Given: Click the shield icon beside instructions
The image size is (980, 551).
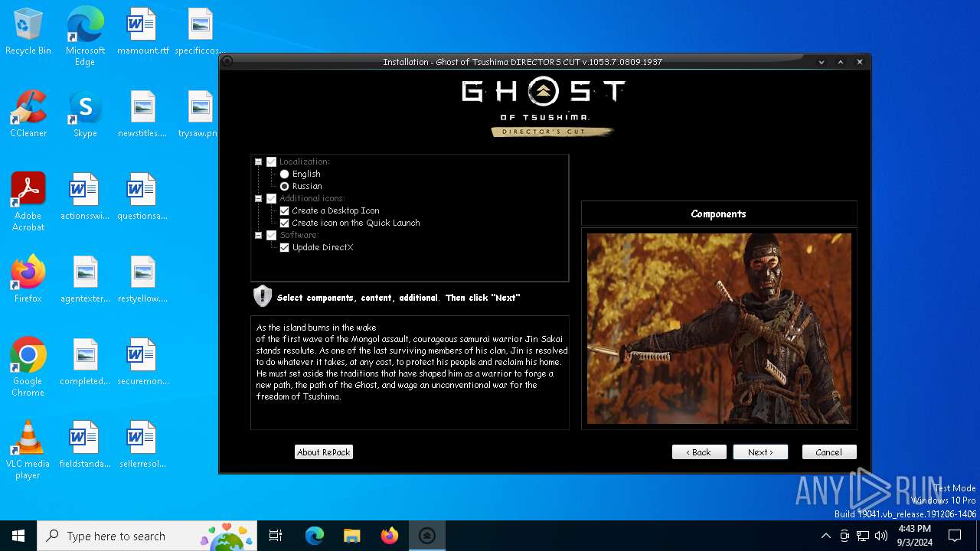Looking at the screenshot, I should [263, 296].
